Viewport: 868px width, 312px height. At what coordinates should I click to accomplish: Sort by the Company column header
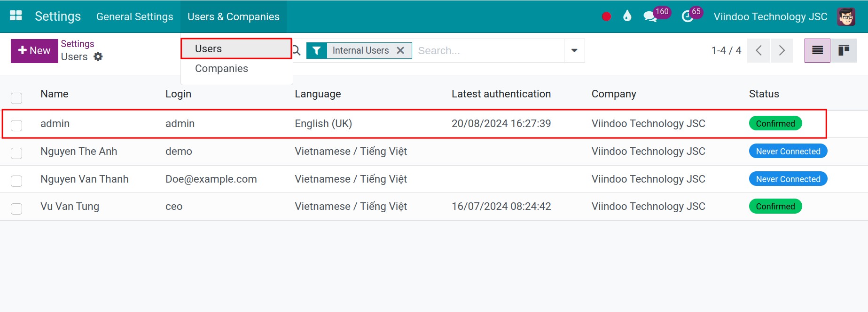(x=614, y=94)
